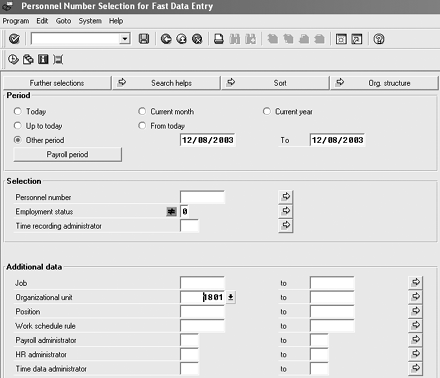
Task: Click the Employment status not-equal selection option
Action: tap(171, 211)
